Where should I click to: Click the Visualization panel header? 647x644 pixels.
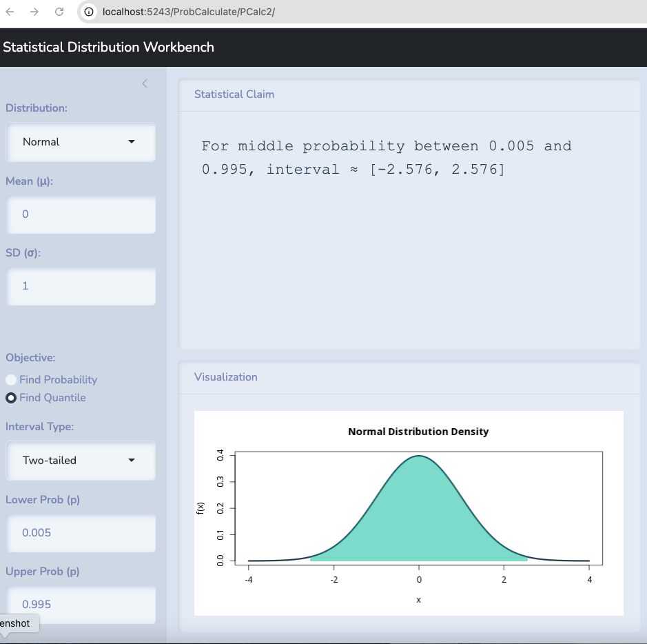pyautogui.click(x=226, y=377)
